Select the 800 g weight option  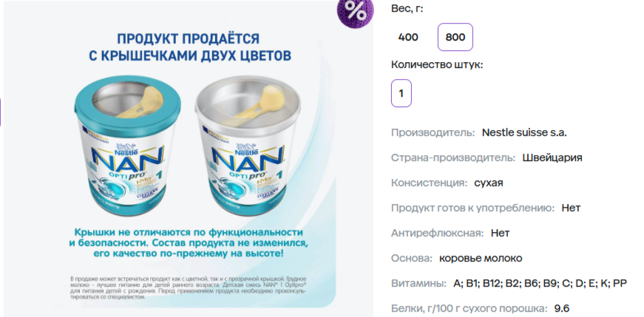coord(455,38)
